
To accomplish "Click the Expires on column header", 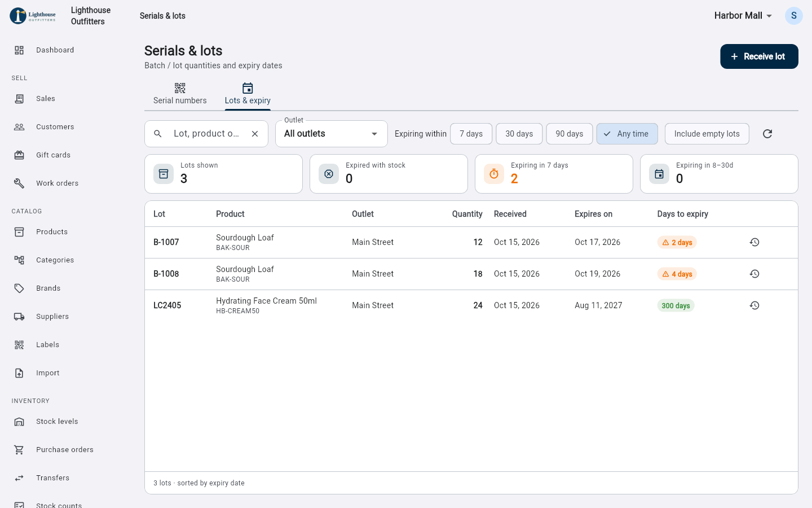I will (593, 214).
